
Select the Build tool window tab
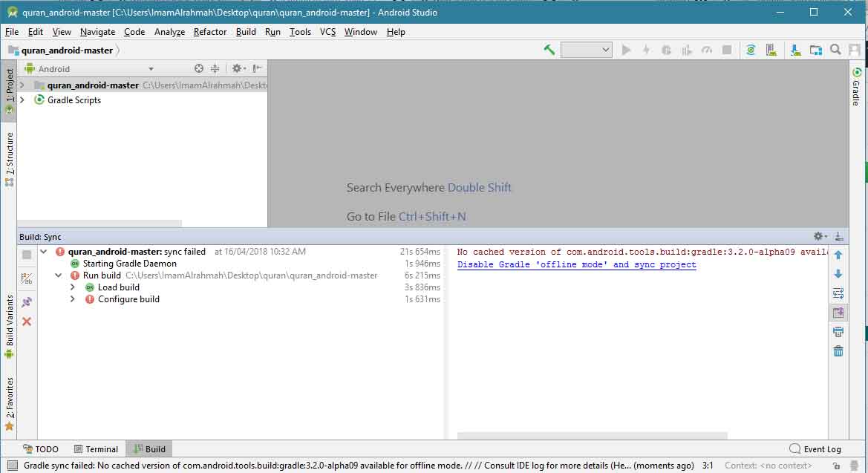click(149, 449)
